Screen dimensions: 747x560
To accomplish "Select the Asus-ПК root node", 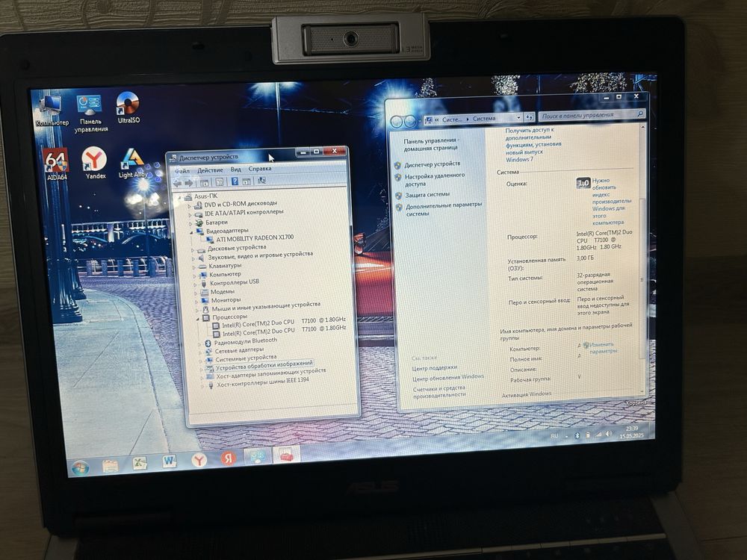I will pos(205,196).
